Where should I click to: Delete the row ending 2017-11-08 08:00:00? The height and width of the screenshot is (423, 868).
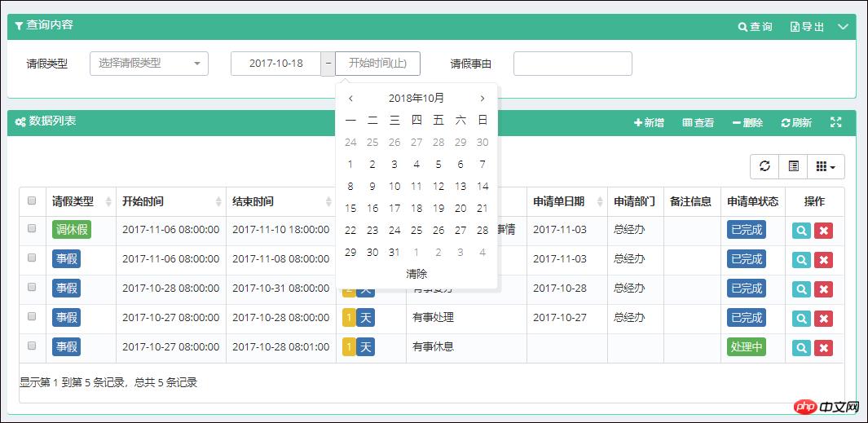[823, 260]
